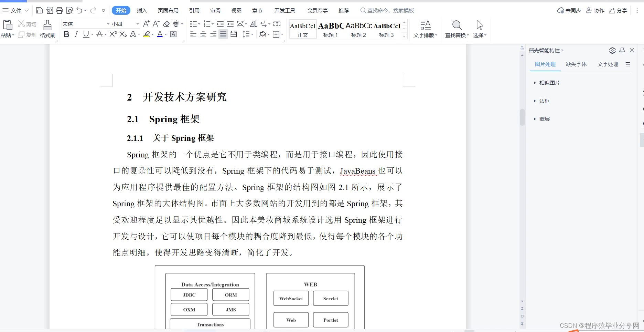Click the Cut (剪切) scissors button
Screen dimensions: 644x332
(x=27, y=24)
